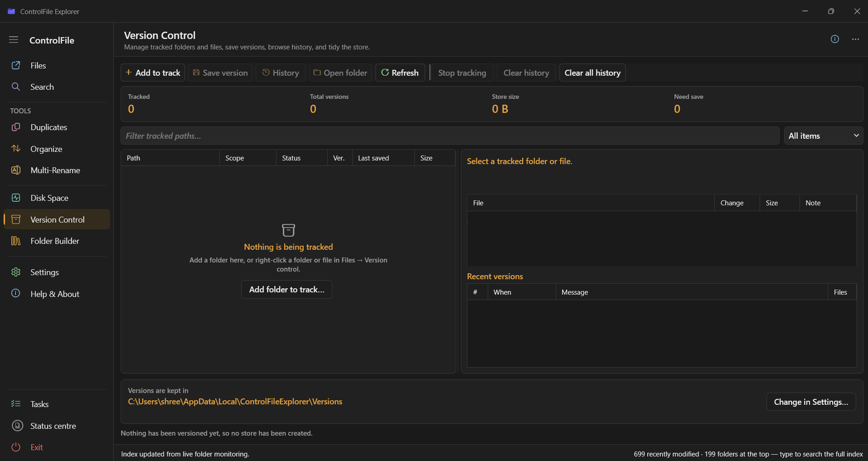Click the Open folder toolbar button
Image resolution: width=868 pixels, height=461 pixels.
point(340,73)
